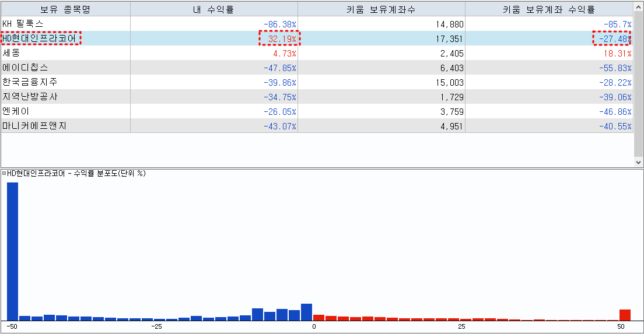This screenshot has width=644, height=334.
Task: Click the tall blue -50 histogram bar
Action: tap(13, 252)
